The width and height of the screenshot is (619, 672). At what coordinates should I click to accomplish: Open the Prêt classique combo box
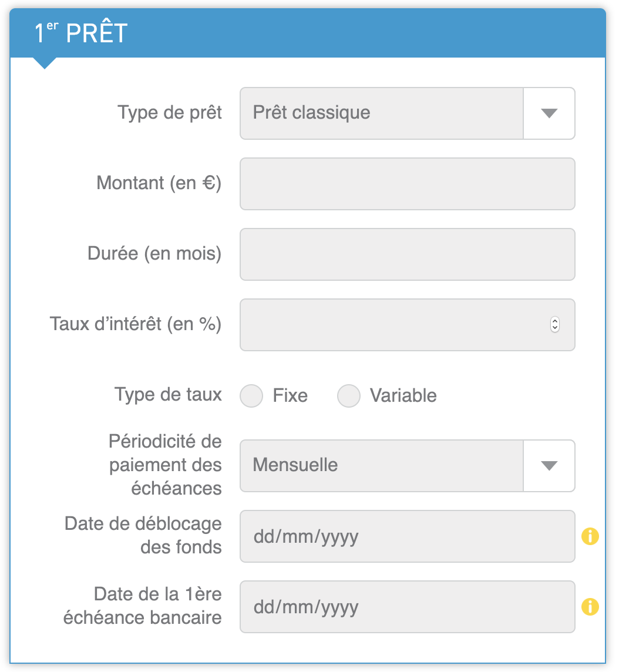pos(408,113)
